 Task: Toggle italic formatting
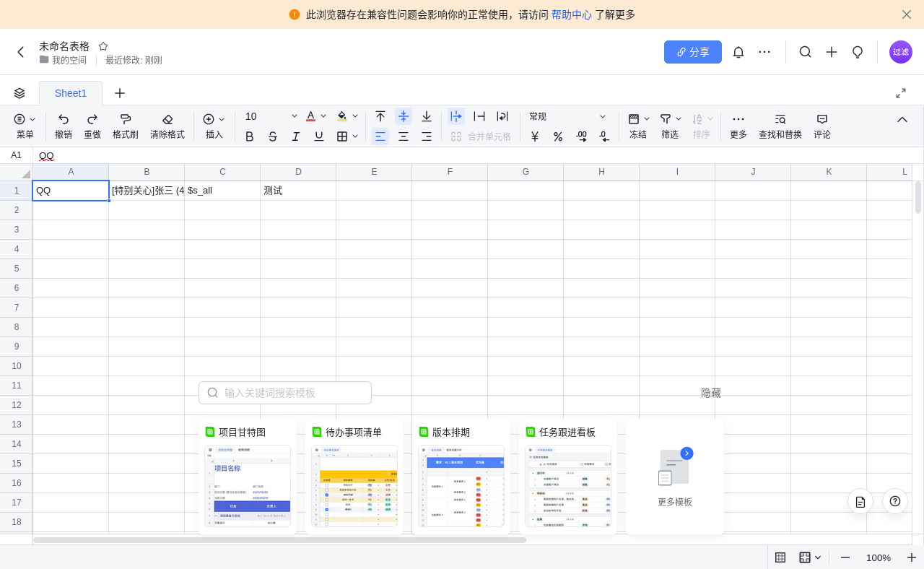coord(296,136)
